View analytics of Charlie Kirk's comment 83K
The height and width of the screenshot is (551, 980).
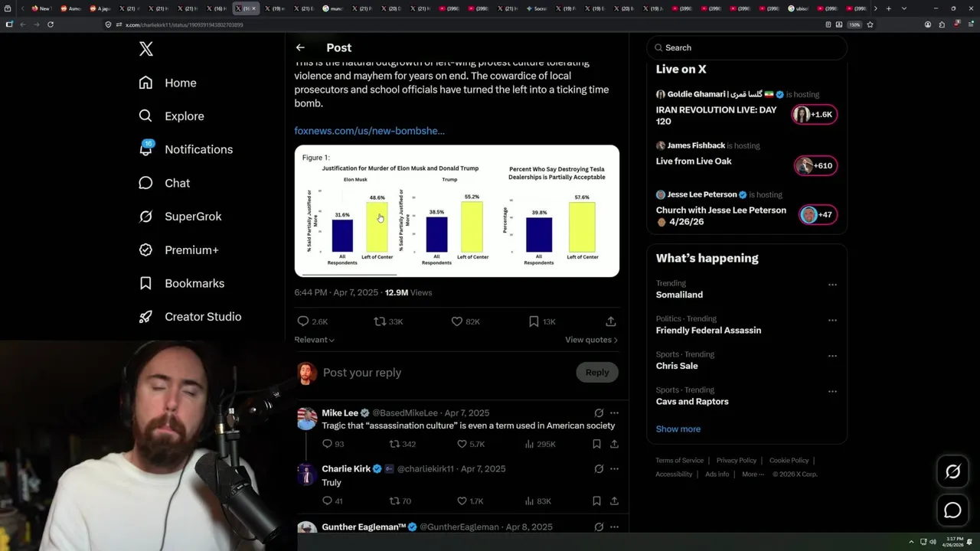[x=537, y=501]
